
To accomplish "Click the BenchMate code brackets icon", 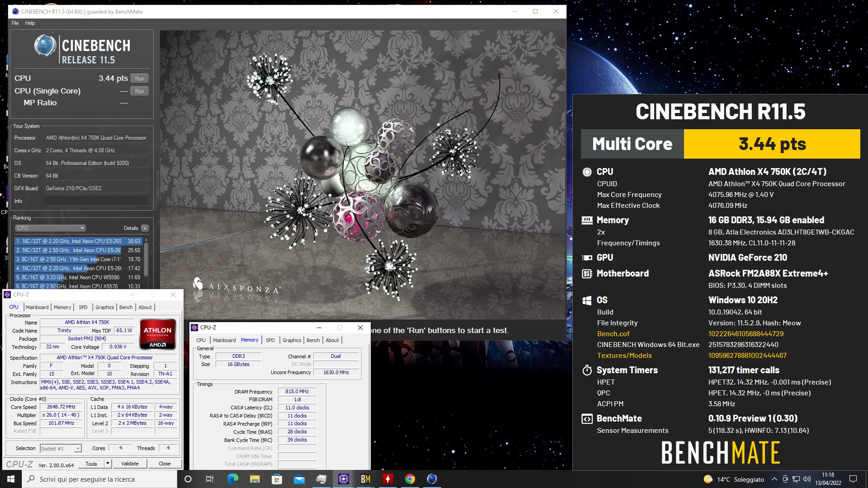I will 587,419.
